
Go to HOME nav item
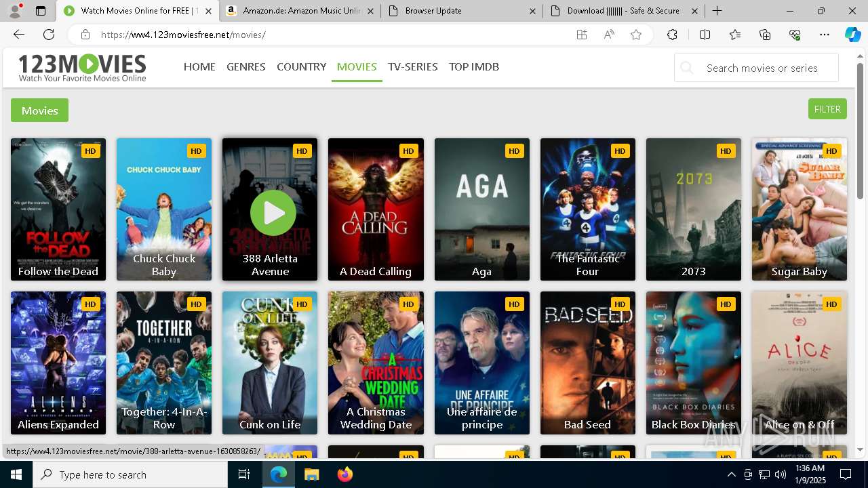point(199,66)
